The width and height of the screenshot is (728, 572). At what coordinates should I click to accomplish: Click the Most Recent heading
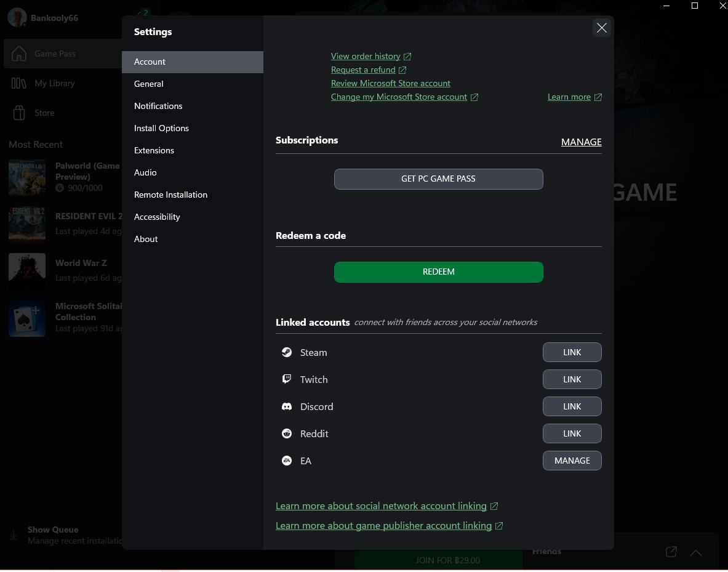point(36,145)
